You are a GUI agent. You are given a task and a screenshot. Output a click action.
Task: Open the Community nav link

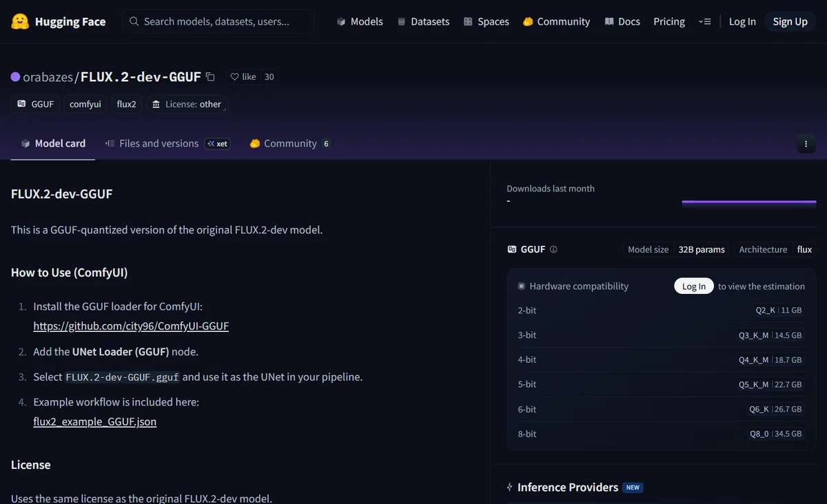[556, 21]
